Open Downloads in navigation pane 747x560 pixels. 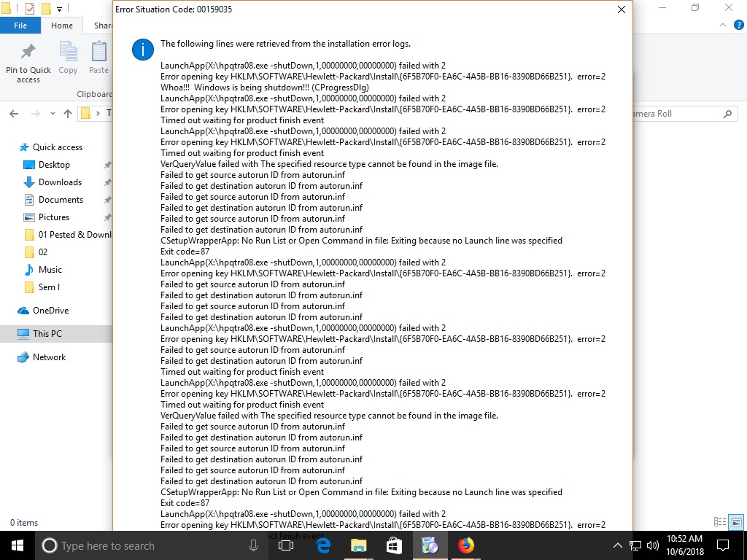60,182
